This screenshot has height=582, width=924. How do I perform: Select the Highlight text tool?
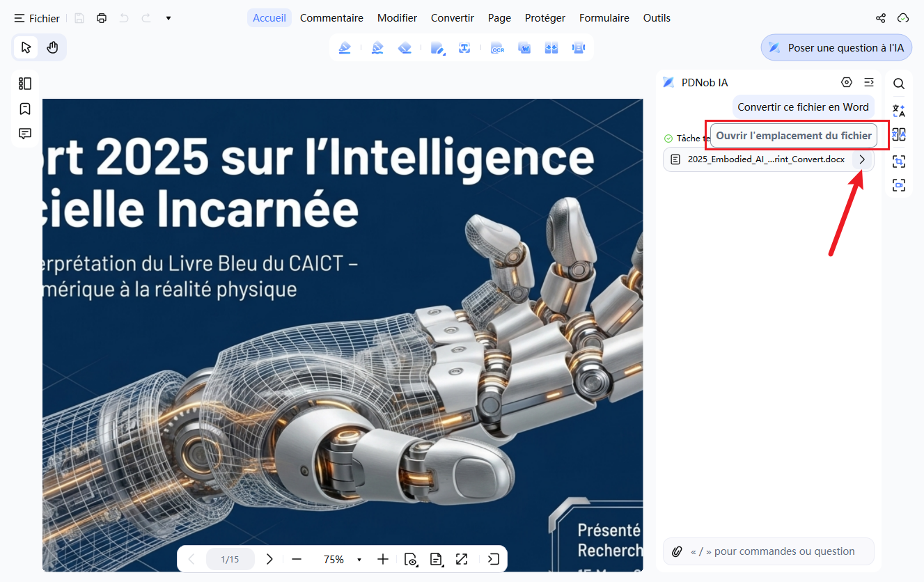click(x=345, y=47)
